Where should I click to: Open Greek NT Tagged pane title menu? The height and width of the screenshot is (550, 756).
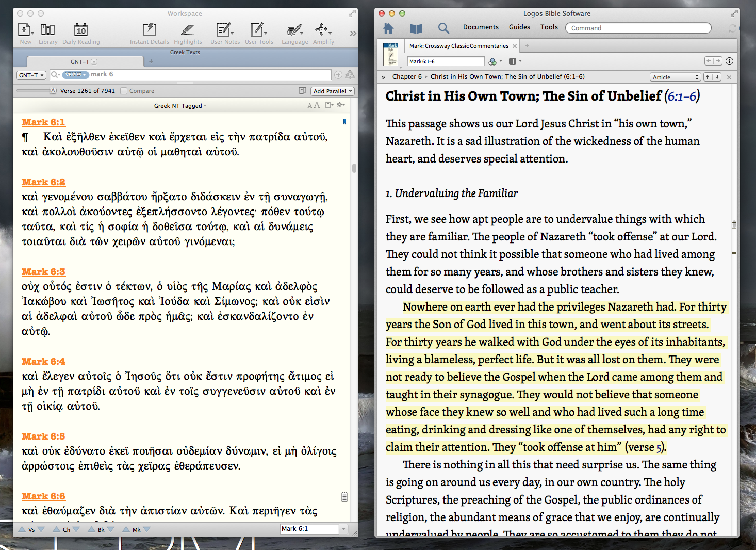[180, 106]
